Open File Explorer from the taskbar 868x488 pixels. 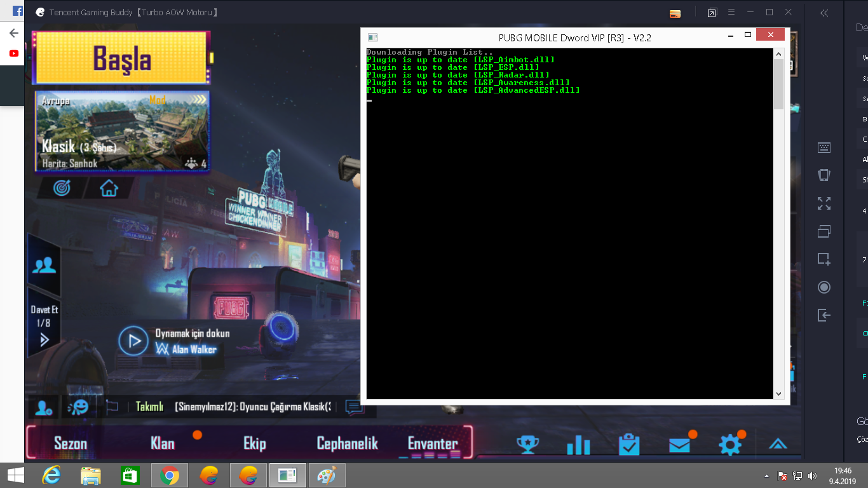(x=91, y=475)
